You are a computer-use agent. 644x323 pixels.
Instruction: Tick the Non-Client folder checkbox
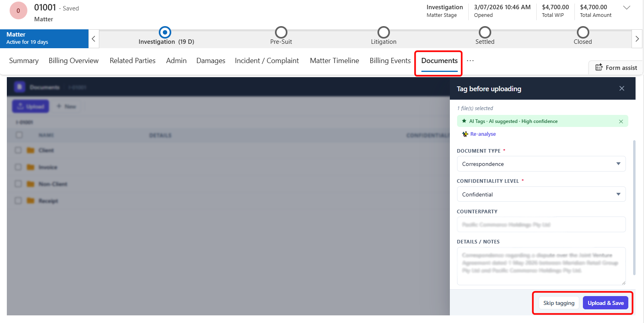[18, 184]
